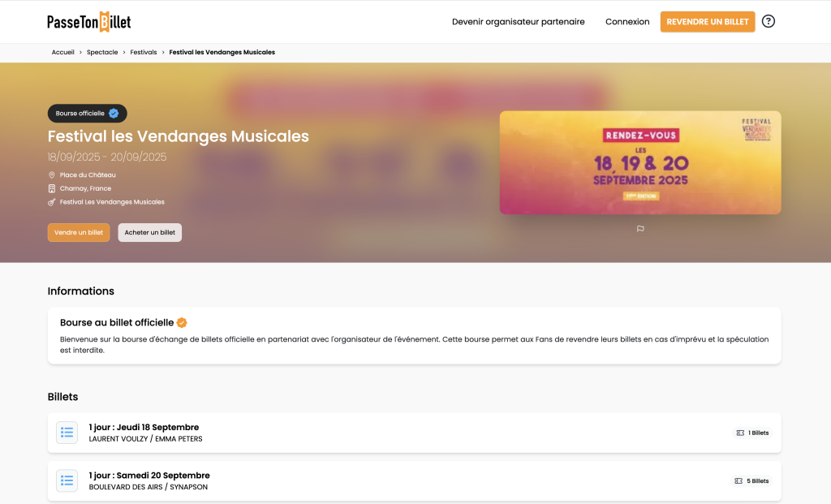
Task: Expand the Jeudi 18 Septembre ticket row
Action: 415,433
